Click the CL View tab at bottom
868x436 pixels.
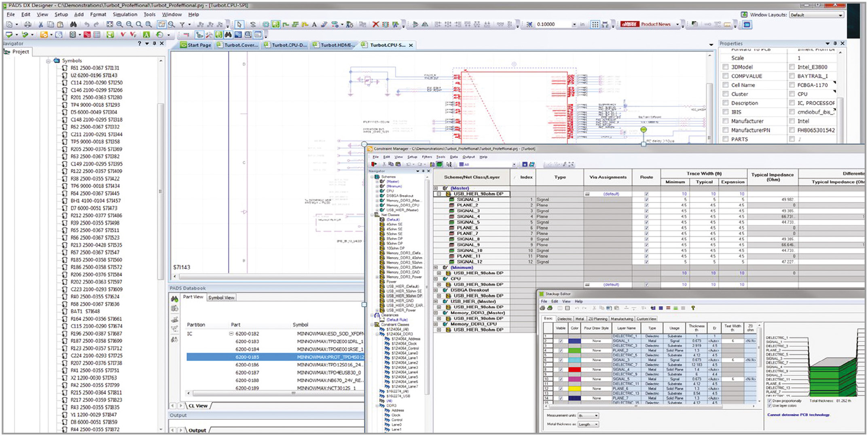[198, 406]
